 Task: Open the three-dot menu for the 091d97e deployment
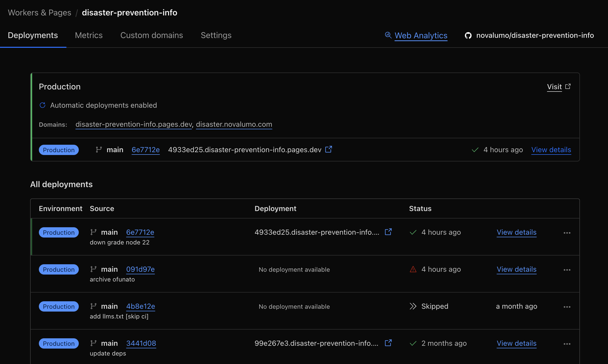567,270
